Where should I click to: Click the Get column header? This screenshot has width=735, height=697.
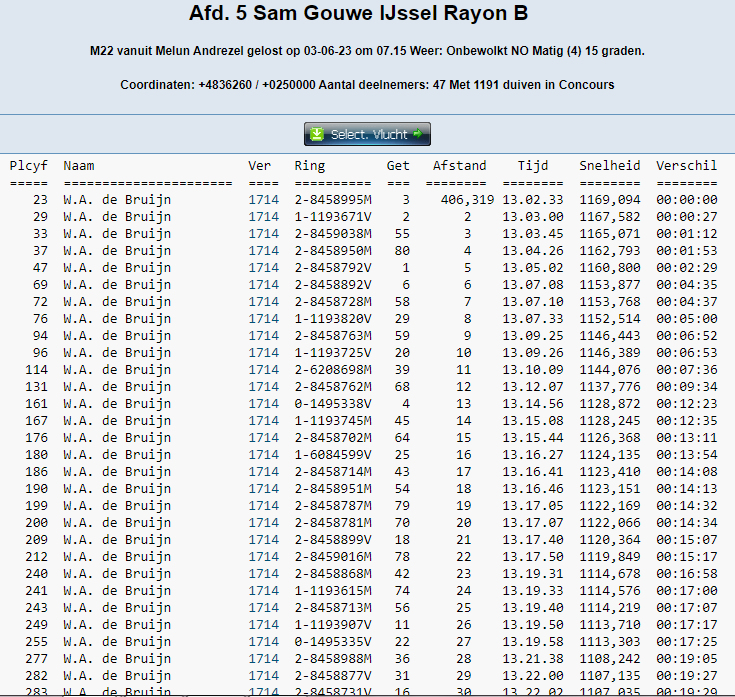[398, 165]
